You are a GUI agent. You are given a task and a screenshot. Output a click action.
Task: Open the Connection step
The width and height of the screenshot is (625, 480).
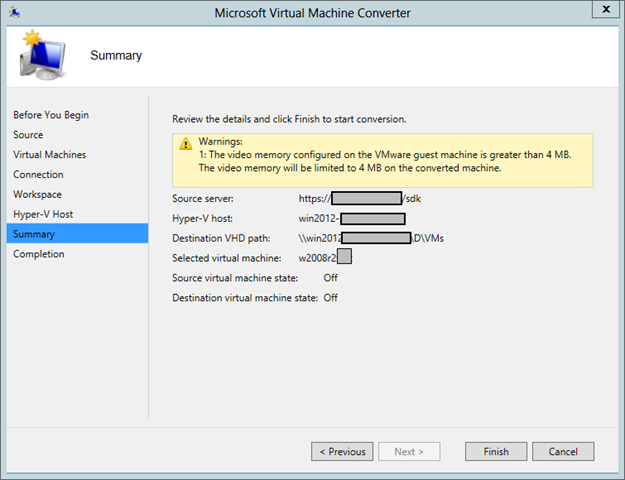click(38, 175)
